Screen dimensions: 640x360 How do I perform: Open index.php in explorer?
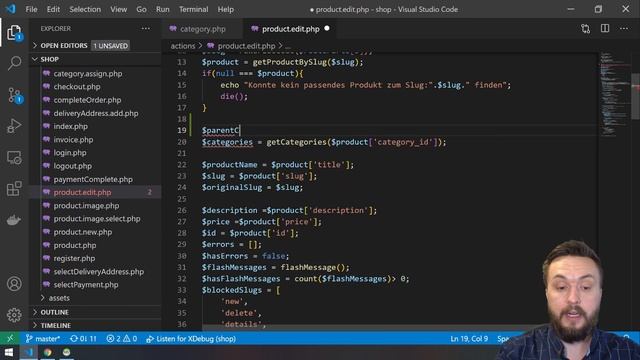coord(71,126)
